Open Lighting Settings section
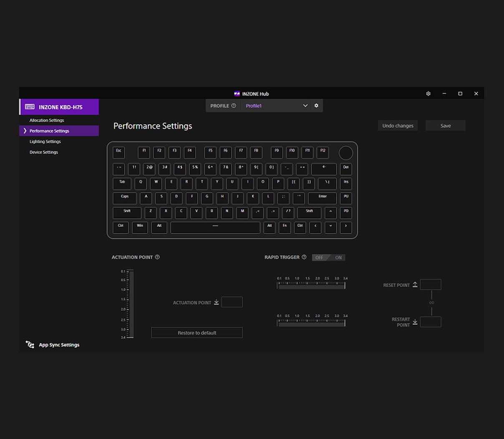The width and height of the screenshot is (504, 439). point(45,142)
